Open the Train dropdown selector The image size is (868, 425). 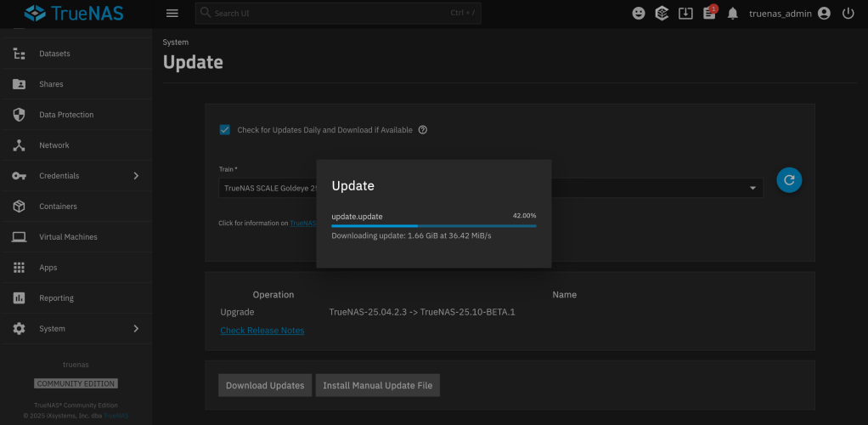752,188
